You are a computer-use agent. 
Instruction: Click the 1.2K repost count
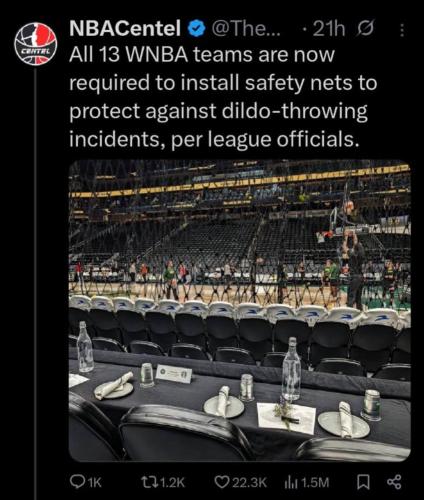173,482
